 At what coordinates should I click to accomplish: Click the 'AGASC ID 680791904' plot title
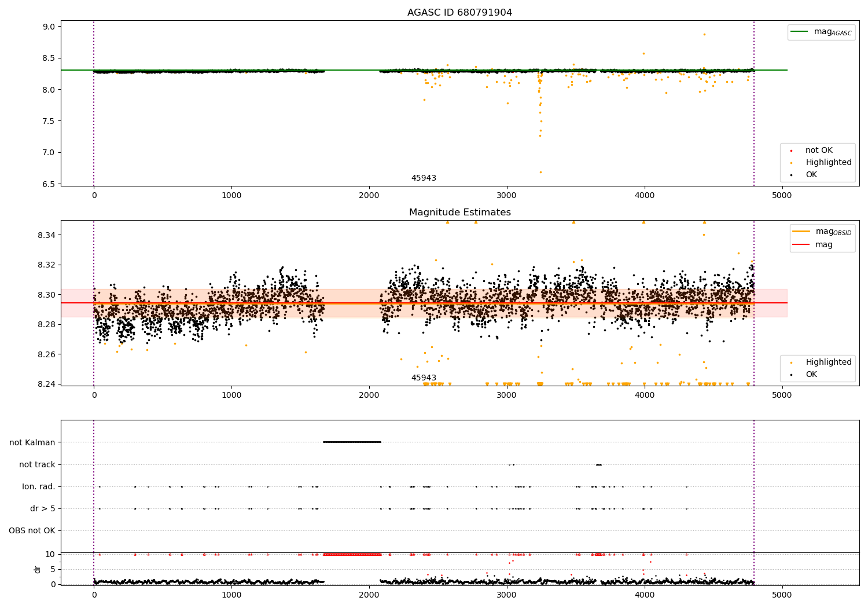(460, 13)
